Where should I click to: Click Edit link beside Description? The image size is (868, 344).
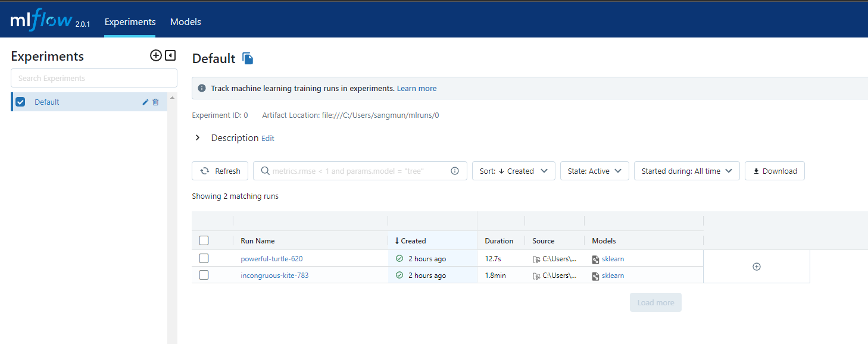click(x=268, y=138)
